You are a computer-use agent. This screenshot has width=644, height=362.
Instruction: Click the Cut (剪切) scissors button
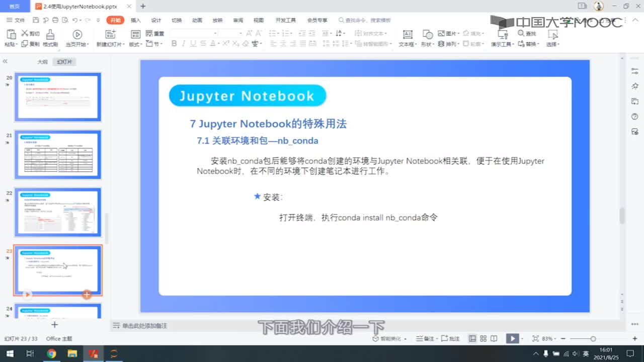30,34
